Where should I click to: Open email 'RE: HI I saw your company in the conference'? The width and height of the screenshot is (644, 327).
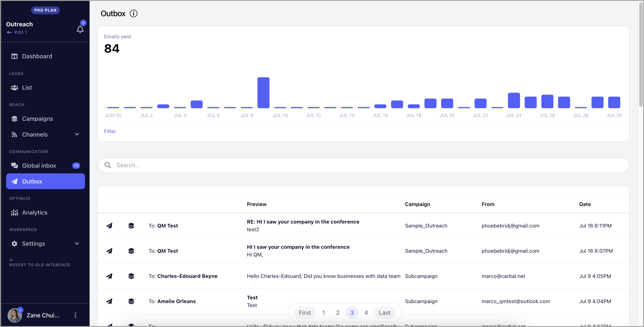click(303, 222)
